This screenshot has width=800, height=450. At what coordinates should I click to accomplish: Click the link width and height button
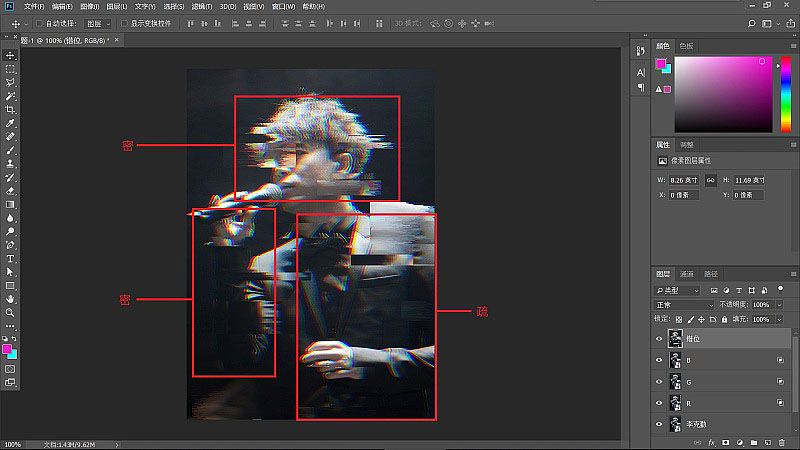(x=710, y=180)
